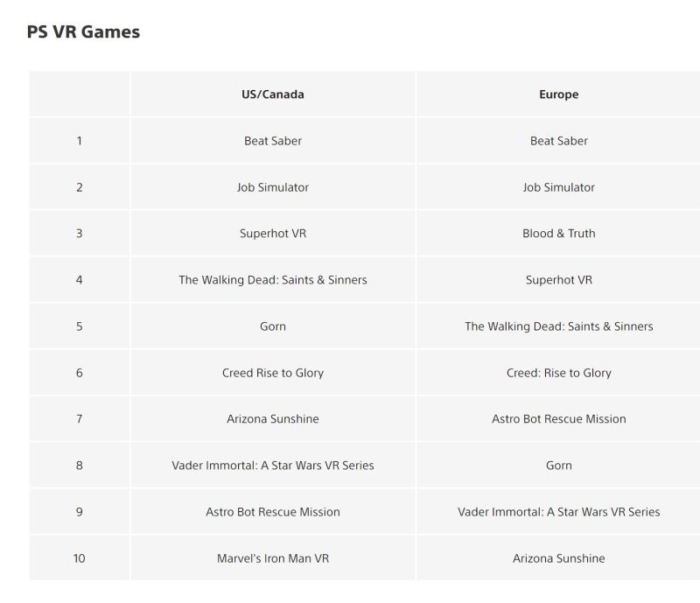Click Arizona Sunshine in Europe column
700x603 pixels.
pyautogui.click(x=558, y=558)
